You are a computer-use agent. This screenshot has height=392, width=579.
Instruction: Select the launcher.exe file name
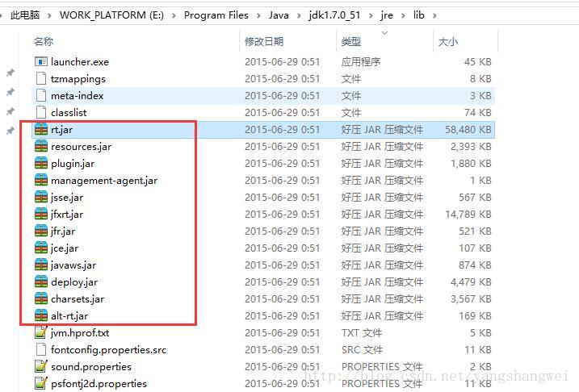80,62
